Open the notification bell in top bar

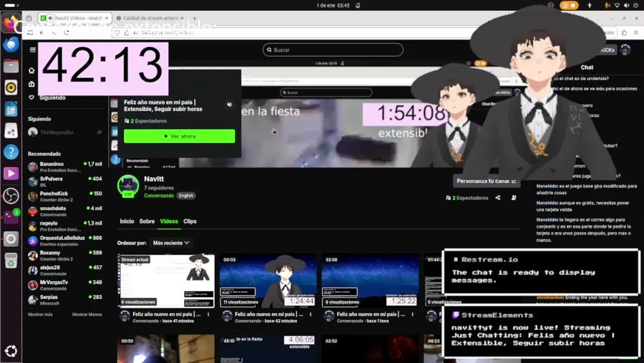[x=358, y=5]
